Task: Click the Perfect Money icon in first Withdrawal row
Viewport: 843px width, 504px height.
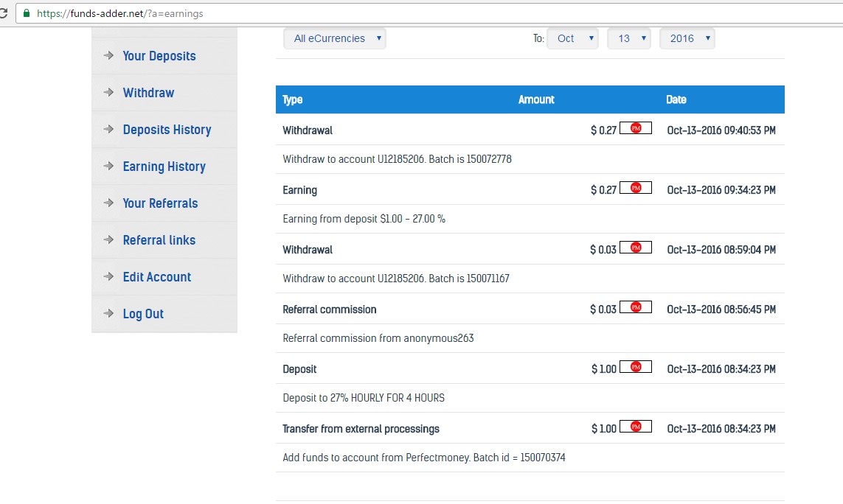Action: click(x=636, y=128)
